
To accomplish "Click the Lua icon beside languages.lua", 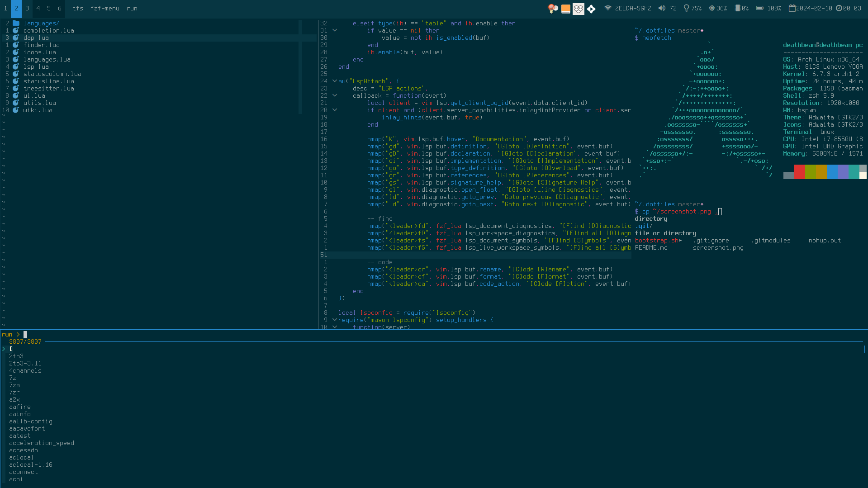I will [x=16, y=59].
